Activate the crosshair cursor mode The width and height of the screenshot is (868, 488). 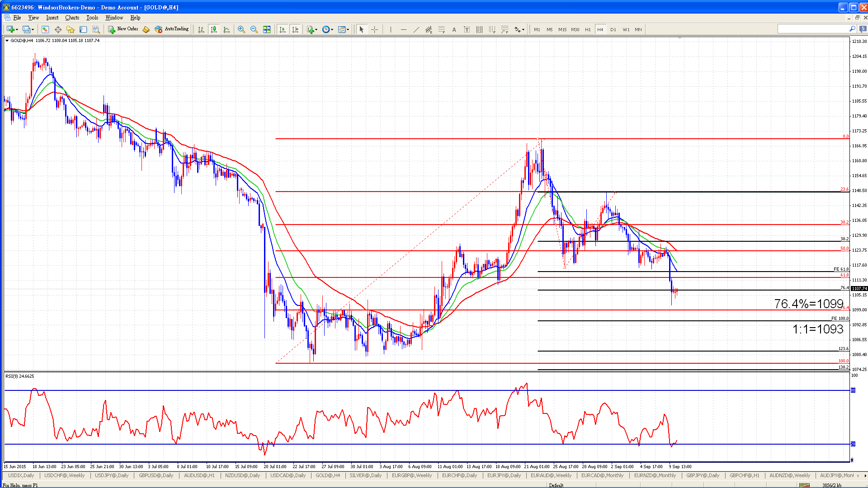374,29
